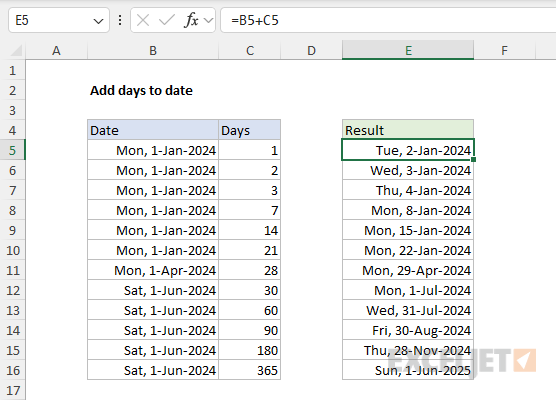Click the 'Add days to date' title cell
Viewport: 556px width, 400px height.
coord(153,90)
